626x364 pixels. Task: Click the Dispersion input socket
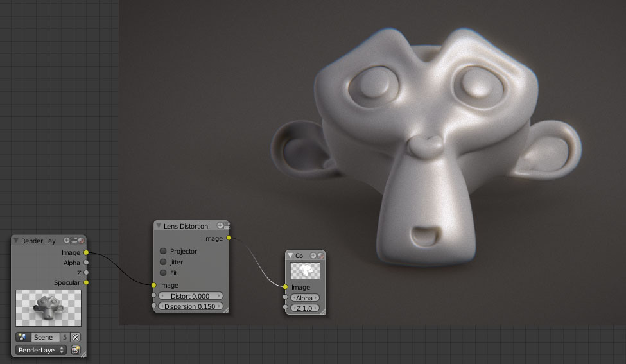[x=153, y=306]
